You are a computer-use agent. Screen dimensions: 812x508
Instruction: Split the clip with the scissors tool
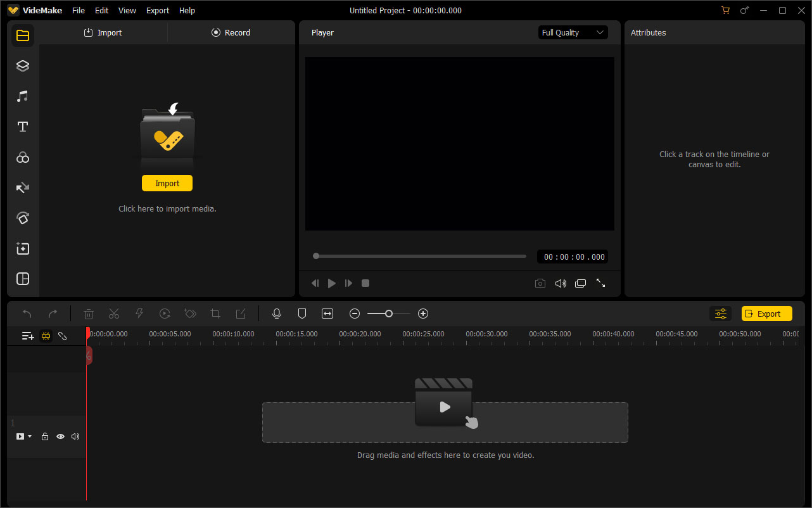point(114,313)
